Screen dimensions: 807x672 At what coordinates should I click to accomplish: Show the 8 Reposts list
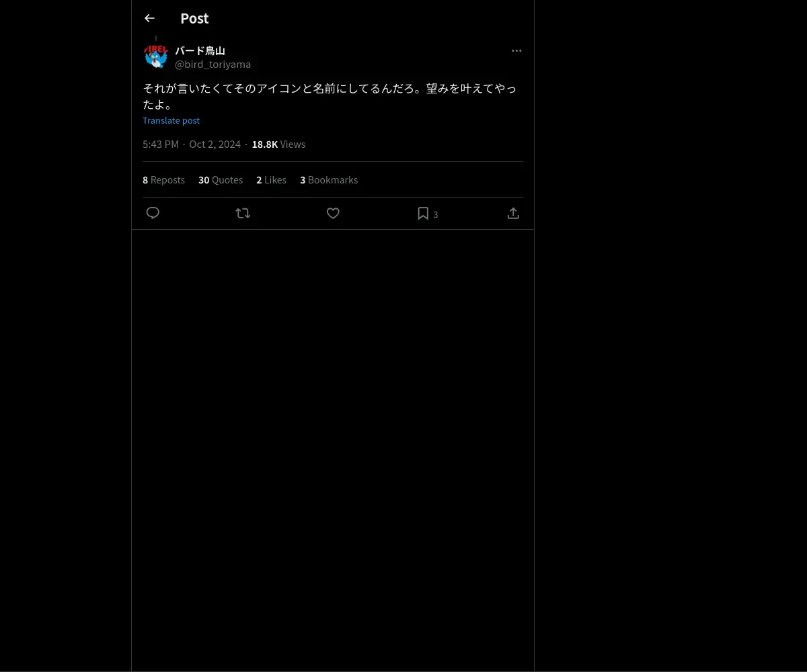163,179
